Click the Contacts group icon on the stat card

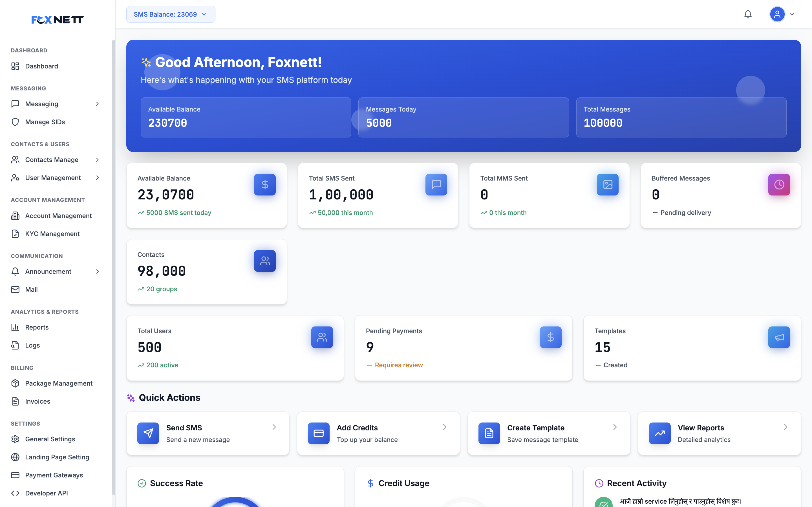point(265,261)
